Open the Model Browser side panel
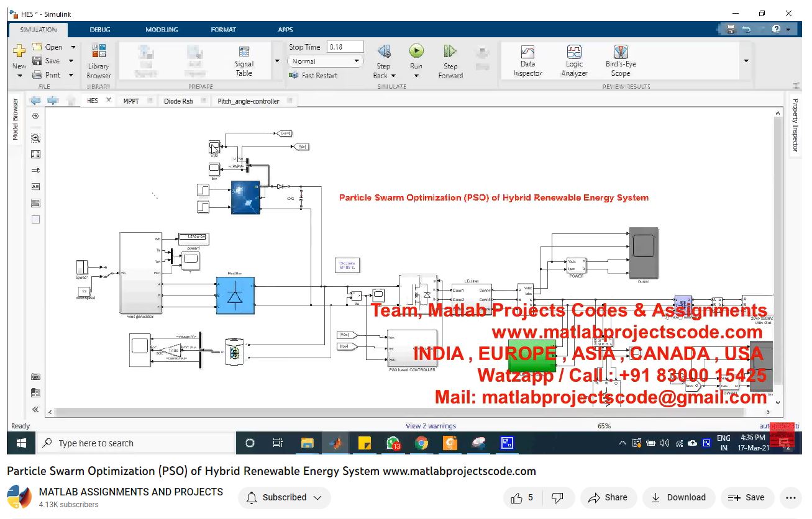 point(16,119)
